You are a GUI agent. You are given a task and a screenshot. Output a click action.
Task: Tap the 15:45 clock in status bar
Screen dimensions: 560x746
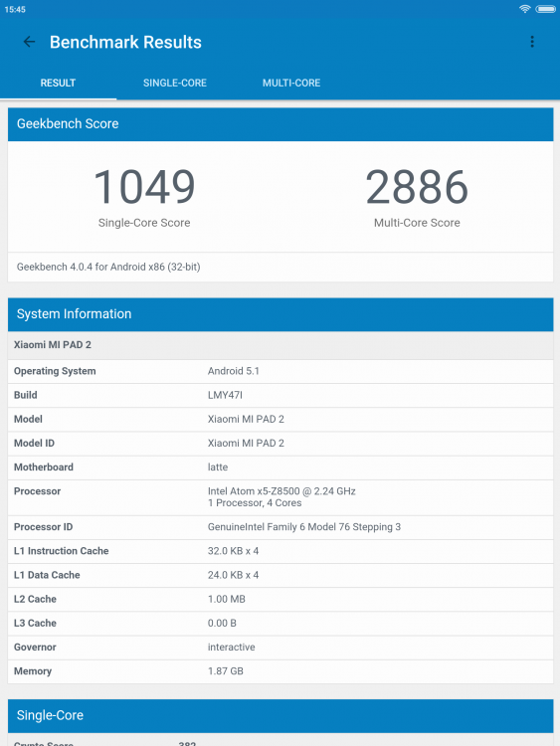[15, 10]
